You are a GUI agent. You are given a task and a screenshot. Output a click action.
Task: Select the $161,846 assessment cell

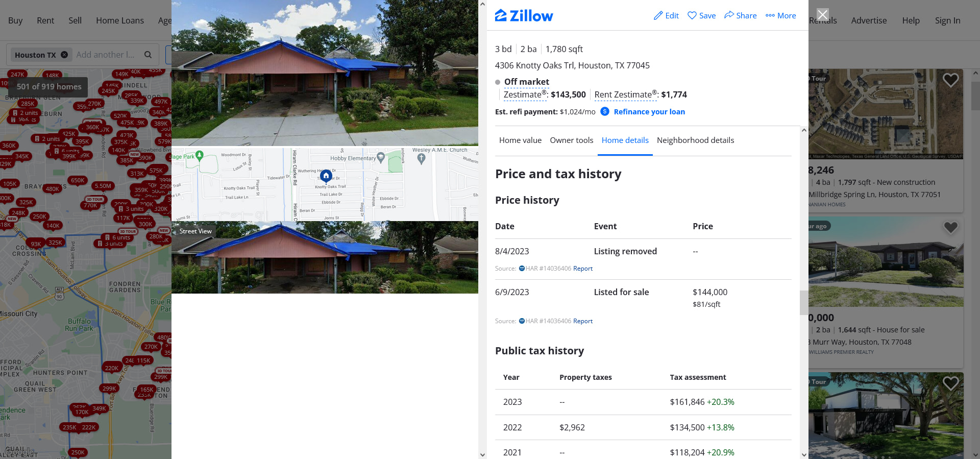702,402
